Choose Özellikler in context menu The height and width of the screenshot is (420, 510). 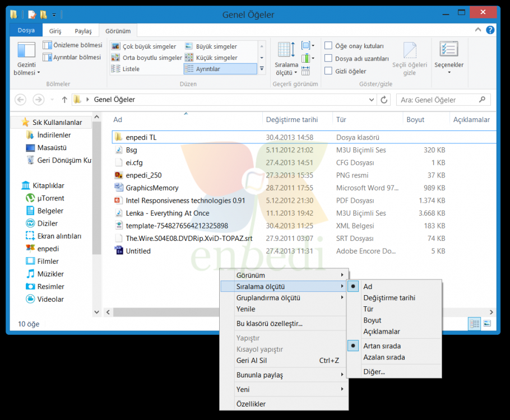(x=284, y=404)
